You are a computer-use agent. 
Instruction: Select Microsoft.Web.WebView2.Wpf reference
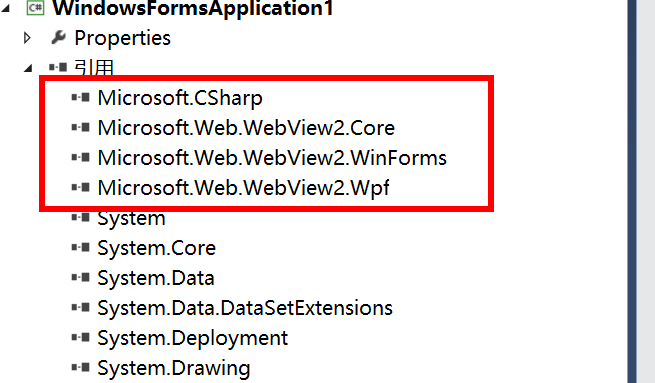click(x=244, y=188)
